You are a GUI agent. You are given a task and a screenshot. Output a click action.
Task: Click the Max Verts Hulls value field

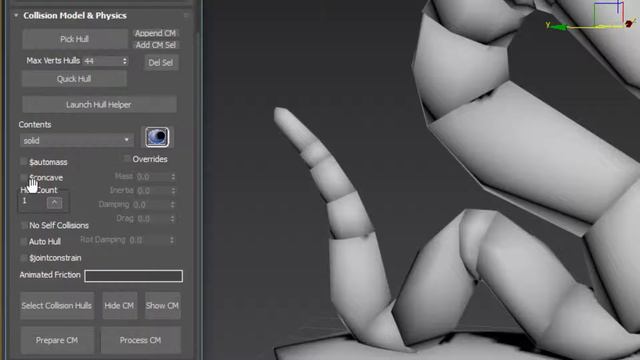tap(102, 61)
